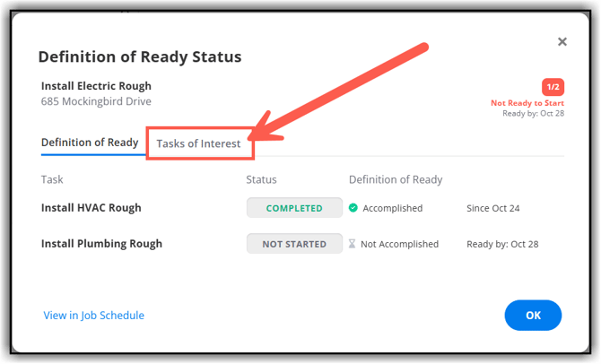Click the COMPLETED status badge
The width and height of the screenshot is (601, 364).
point(294,208)
